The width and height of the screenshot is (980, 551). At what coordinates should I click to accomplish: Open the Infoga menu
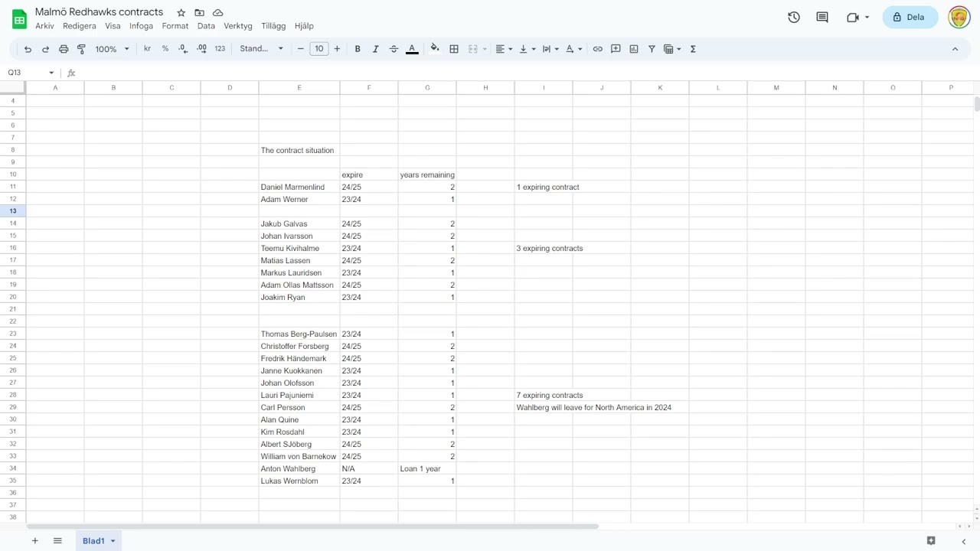(141, 26)
